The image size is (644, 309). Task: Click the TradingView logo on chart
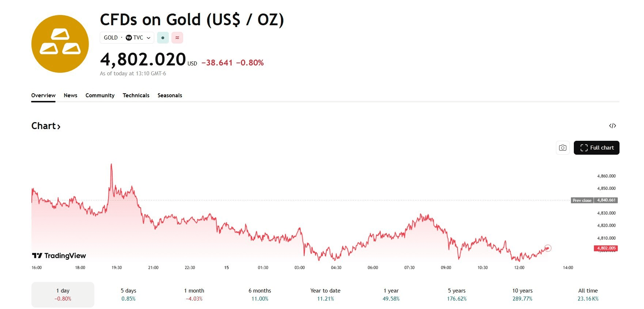coord(59,256)
